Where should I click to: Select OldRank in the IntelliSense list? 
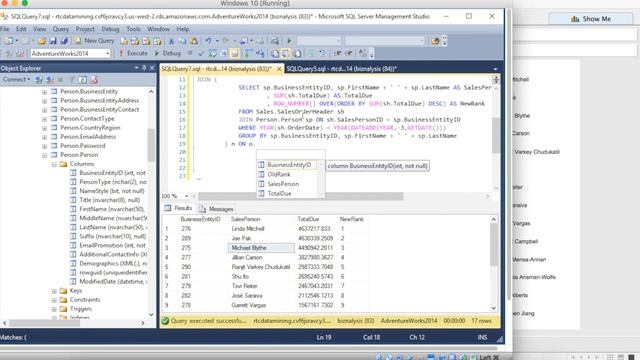click(x=279, y=174)
